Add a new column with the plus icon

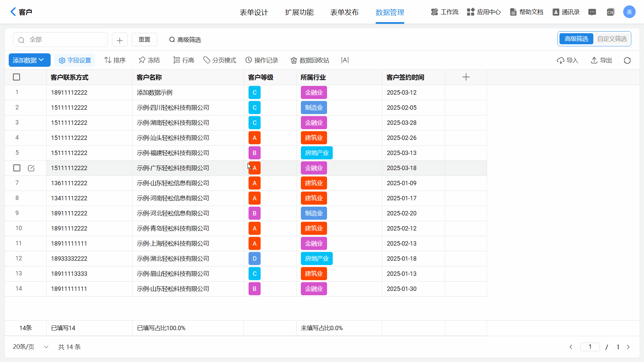[466, 77]
